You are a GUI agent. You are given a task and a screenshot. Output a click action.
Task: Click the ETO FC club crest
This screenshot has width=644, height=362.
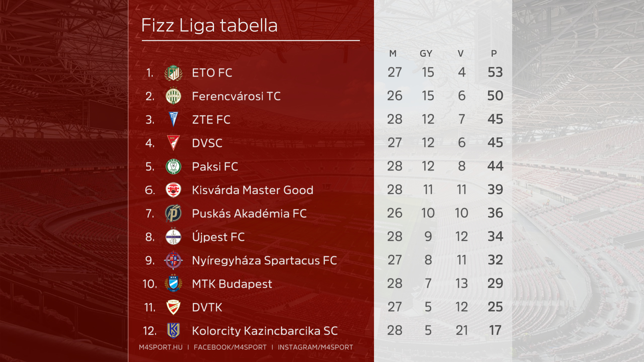point(173,73)
